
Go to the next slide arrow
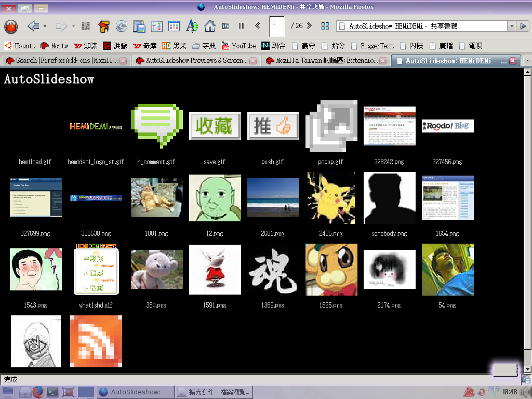[310, 25]
